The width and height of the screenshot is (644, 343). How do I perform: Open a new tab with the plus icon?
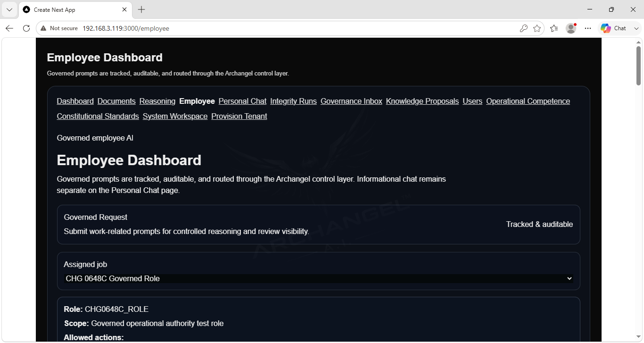tap(141, 9)
